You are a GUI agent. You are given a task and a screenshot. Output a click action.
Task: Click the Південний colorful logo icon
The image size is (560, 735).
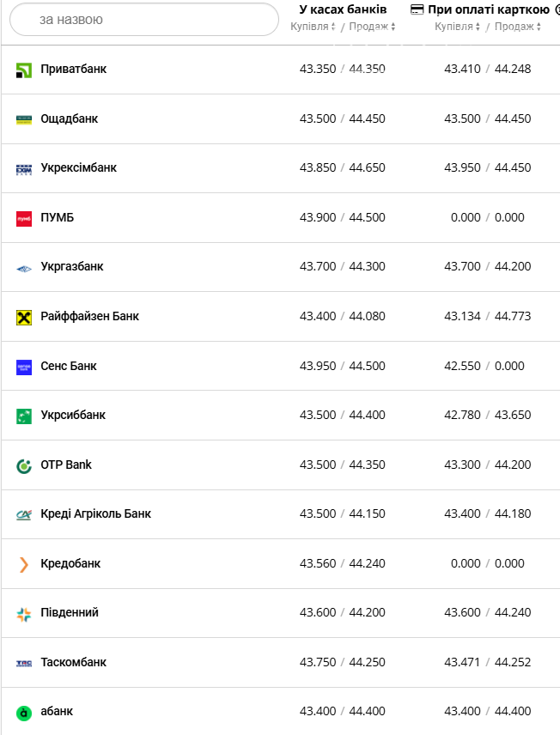tap(24, 614)
